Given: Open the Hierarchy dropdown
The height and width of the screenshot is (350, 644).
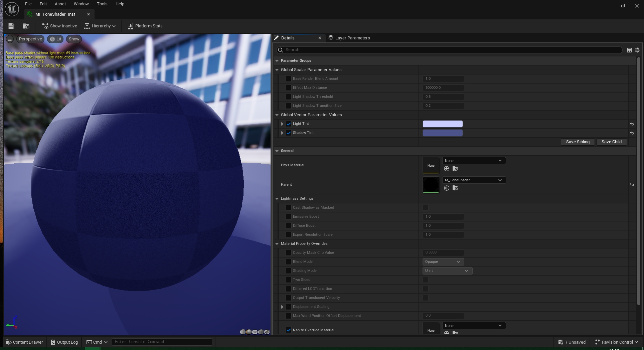Looking at the screenshot, I should pos(100,26).
